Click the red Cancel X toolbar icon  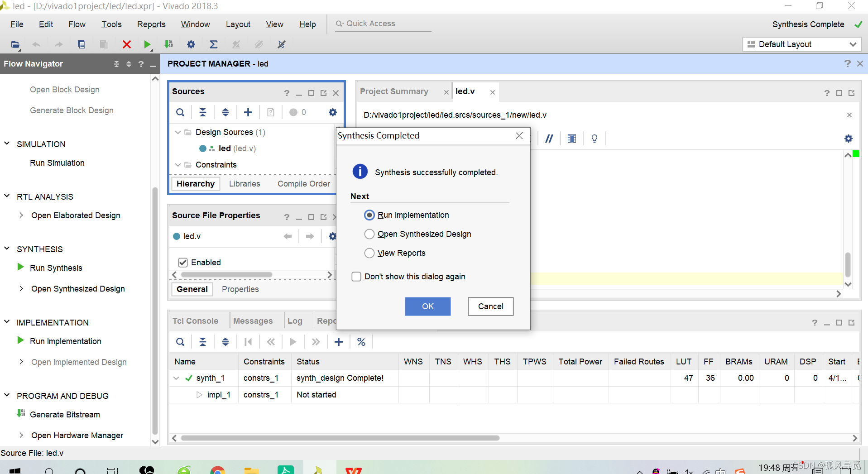(x=127, y=44)
